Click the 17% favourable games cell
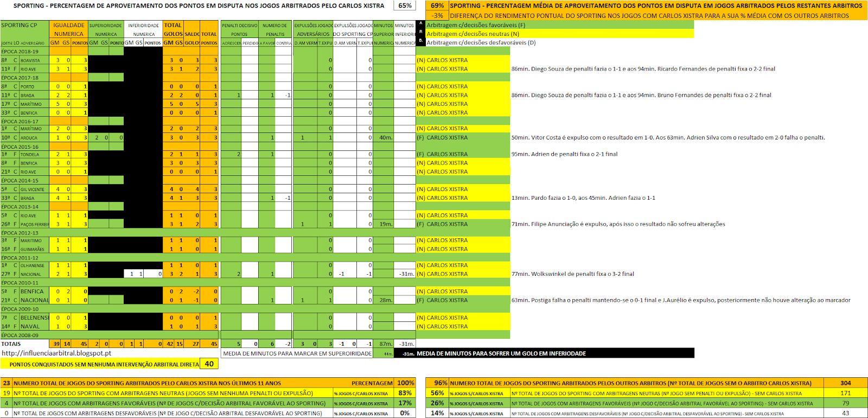 point(405,403)
